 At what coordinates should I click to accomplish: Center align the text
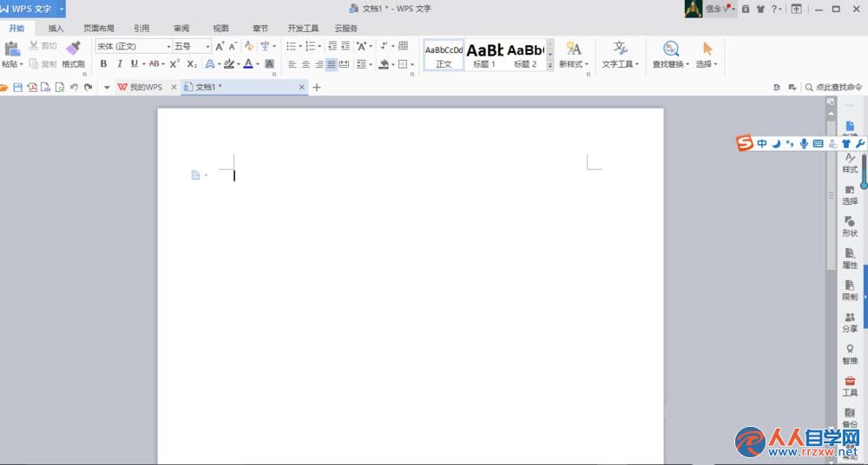pyautogui.click(x=306, y=64)
